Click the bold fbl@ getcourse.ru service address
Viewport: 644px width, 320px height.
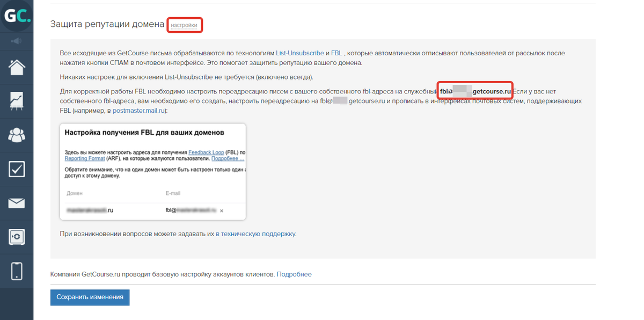tap(475, 91)
